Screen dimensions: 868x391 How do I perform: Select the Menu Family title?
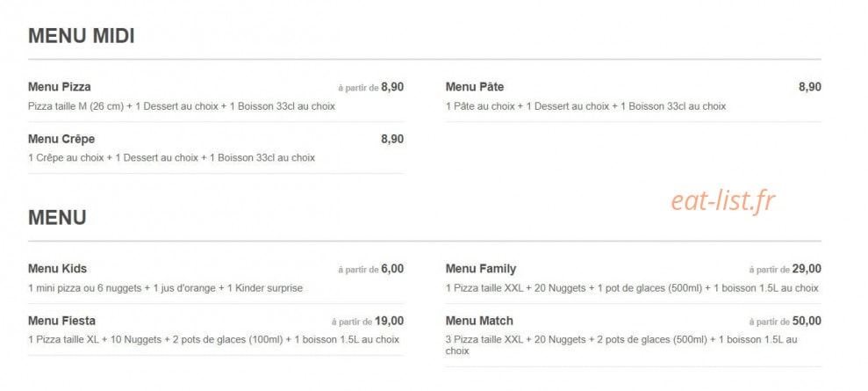click(x=480, y=269)
